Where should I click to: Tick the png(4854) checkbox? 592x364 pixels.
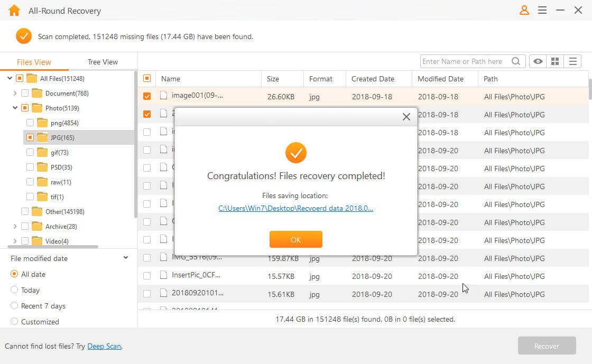(30, 123)
